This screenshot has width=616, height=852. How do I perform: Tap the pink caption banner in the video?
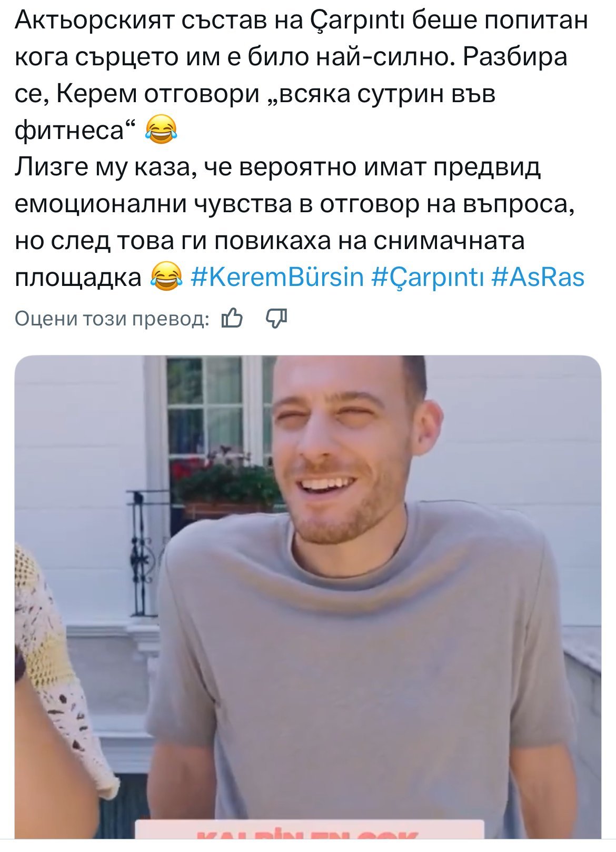coord(310,829)
